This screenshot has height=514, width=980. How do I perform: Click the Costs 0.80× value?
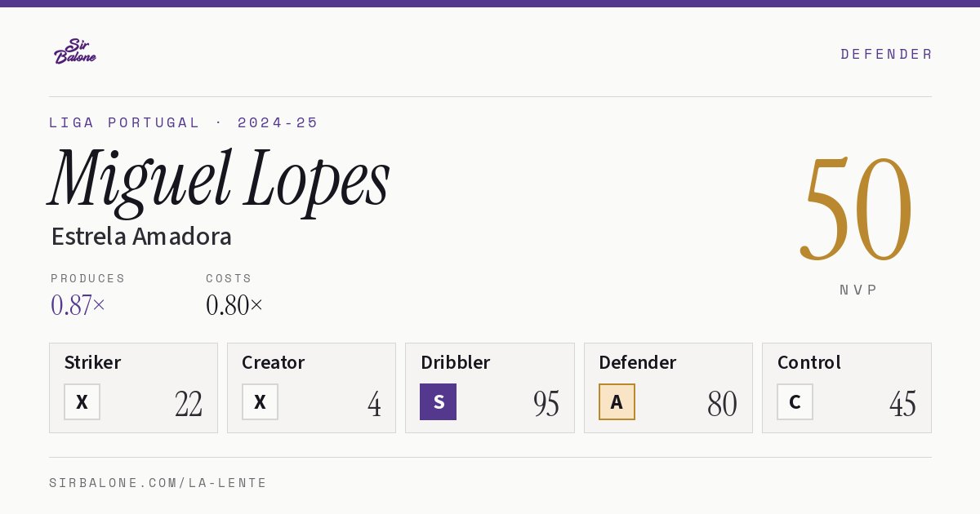point(234,305)
